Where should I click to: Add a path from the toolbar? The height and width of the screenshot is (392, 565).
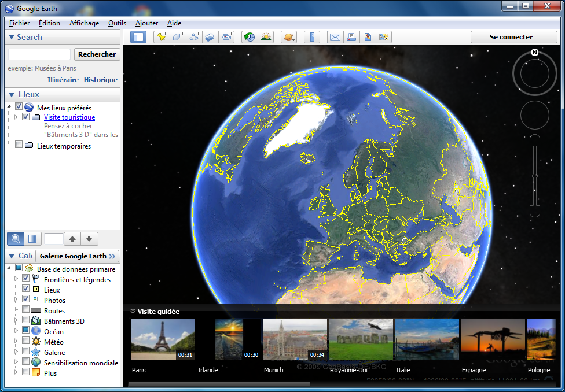(195, 37)
